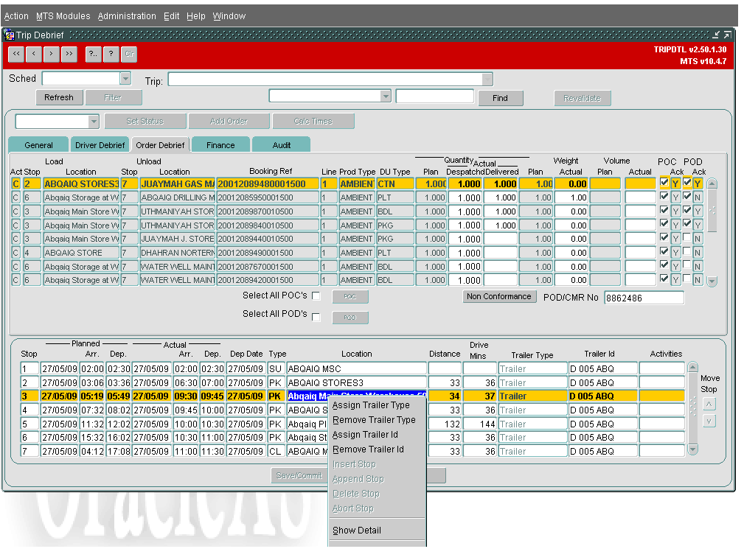Click Move Stop up arrow
This screenshot has height=560, width=744.
pyautogui.click(x=709, y=405)
